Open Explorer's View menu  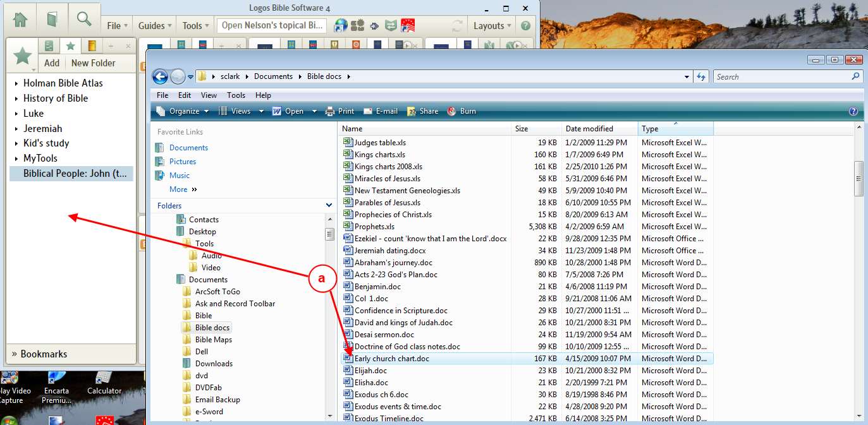209,95
